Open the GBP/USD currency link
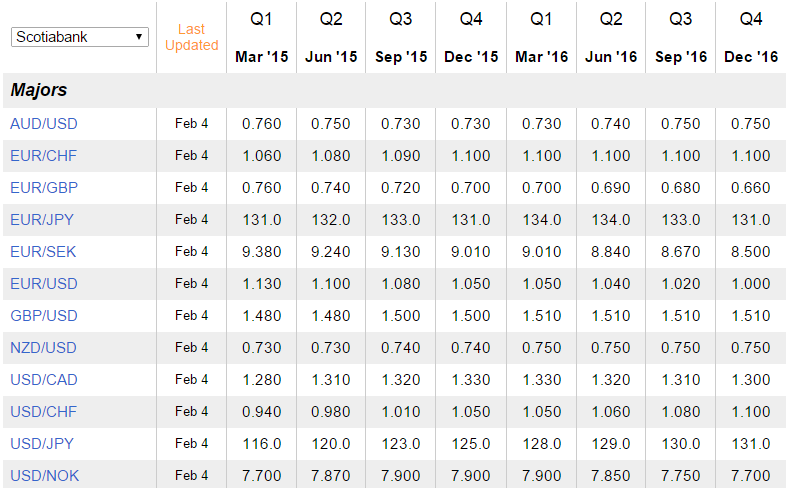Image resolution: width=792 pixels, height=488 pixels. coord(44,316)
